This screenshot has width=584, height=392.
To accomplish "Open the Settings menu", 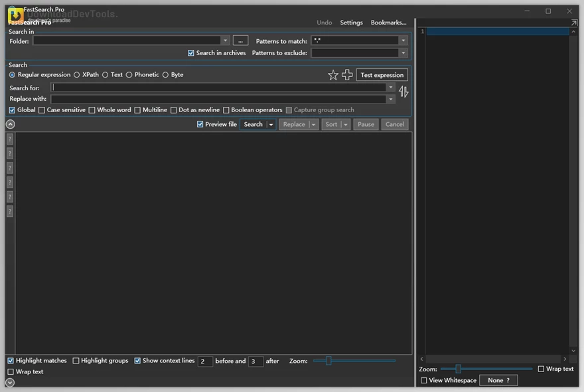I will tap(351, 22).
